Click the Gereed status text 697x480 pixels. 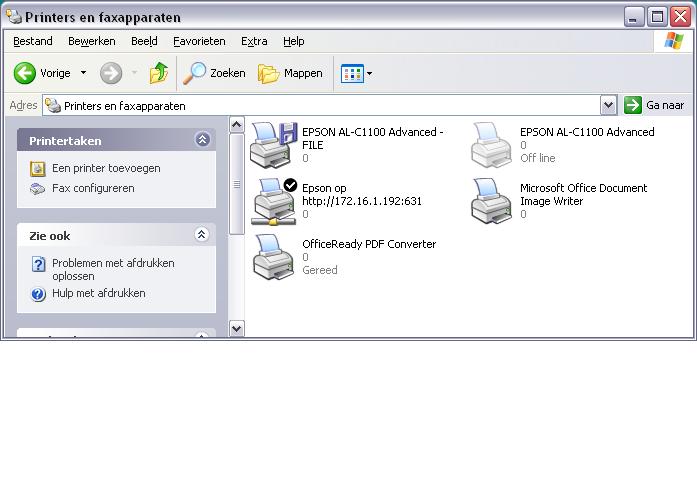point(320,270)
